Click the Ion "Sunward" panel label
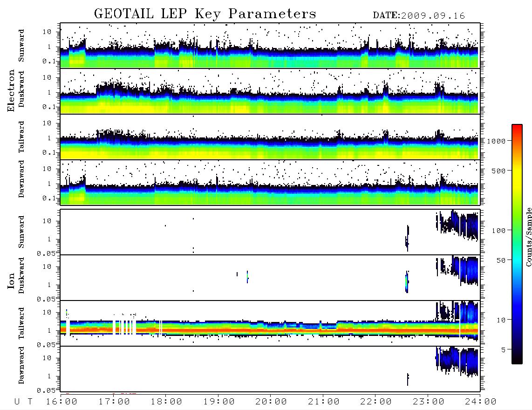Viewport: 532px width, 410px height. (x=21, y=232)
